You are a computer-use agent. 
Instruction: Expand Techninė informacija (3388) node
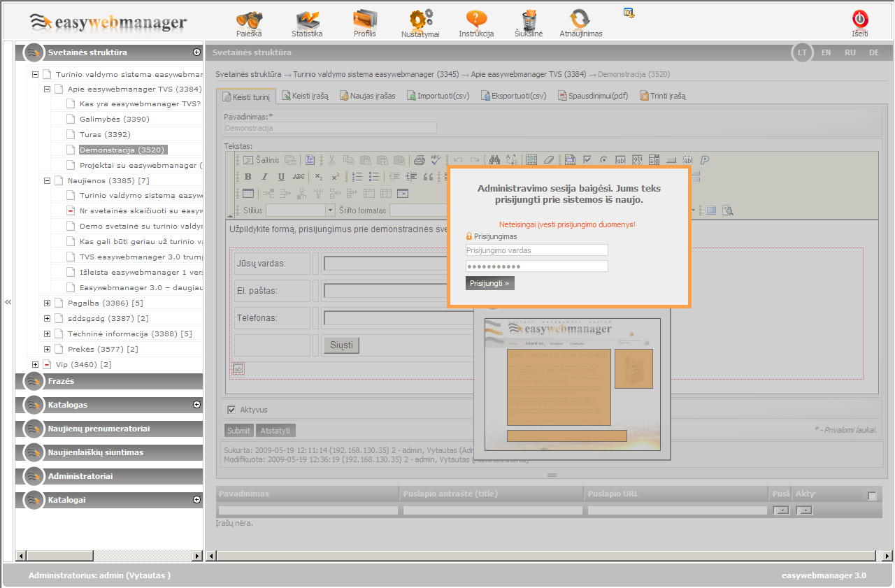click(48, 334)
